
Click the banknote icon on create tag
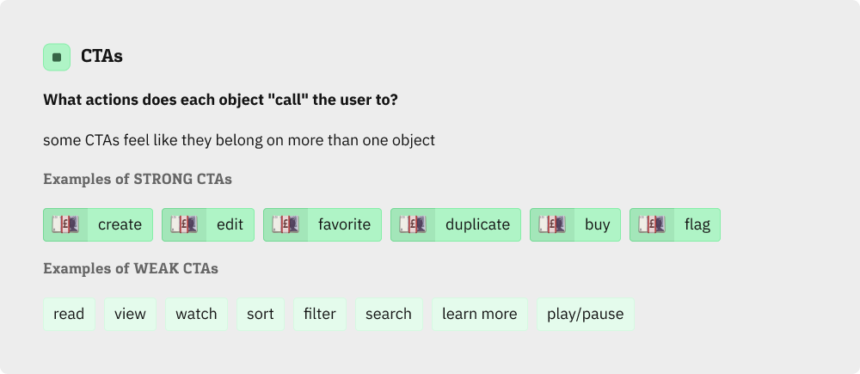click(65, 225)
